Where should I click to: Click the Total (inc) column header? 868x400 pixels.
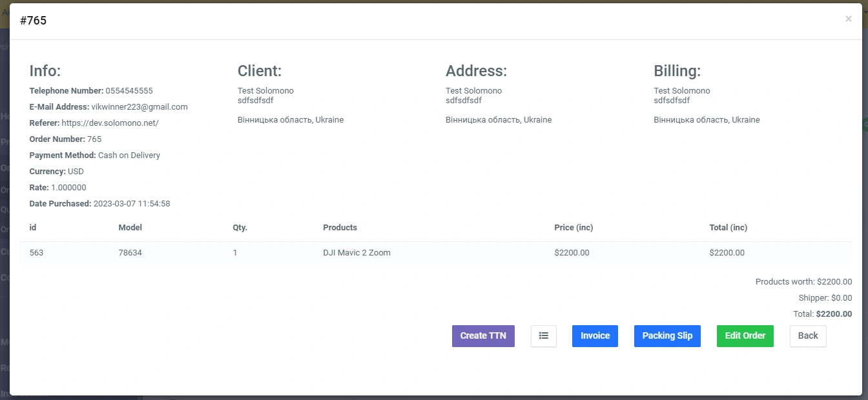click(x=728, y=227)
